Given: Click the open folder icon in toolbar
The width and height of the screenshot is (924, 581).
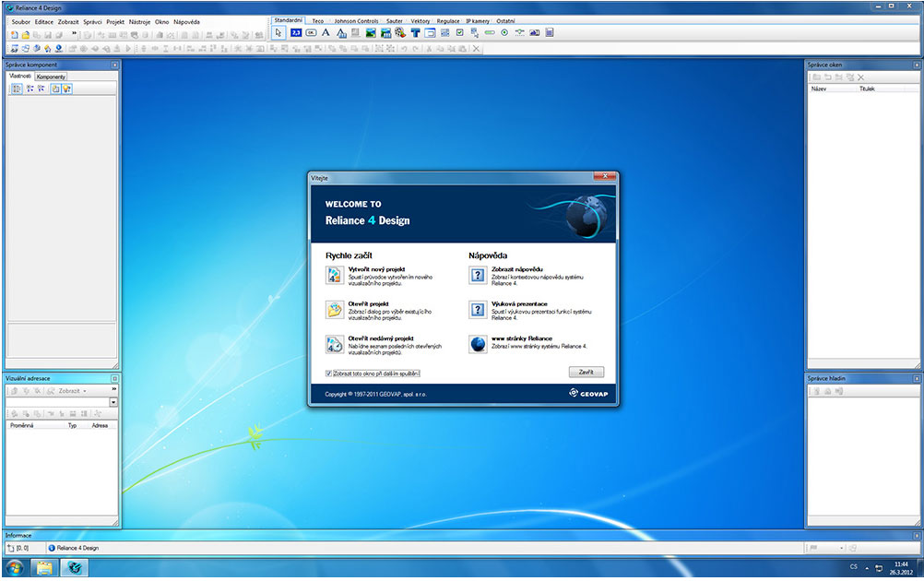Looking at the screenshot, I should (x=25, y=35).
